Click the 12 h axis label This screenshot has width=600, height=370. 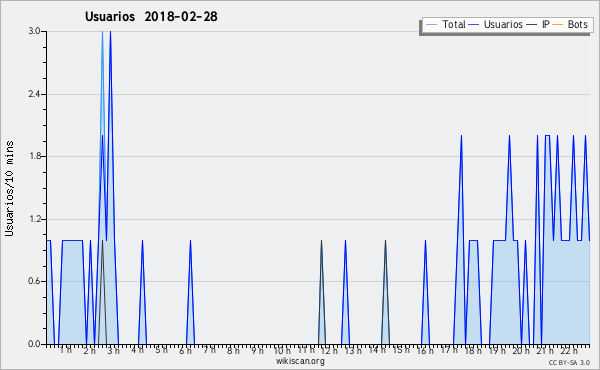(x=329, y=350)
